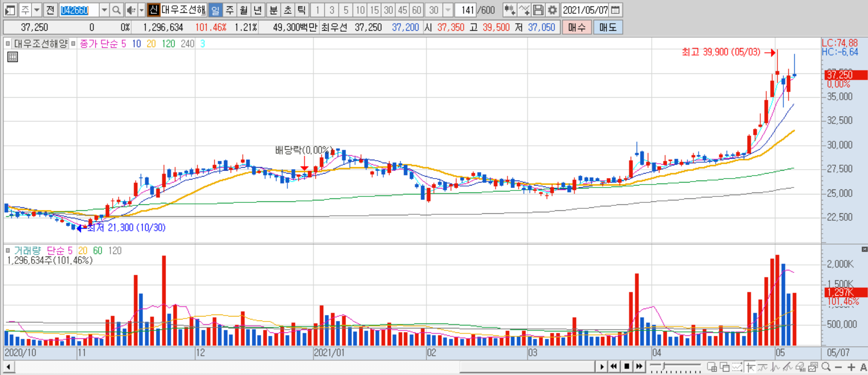
Task: Click the add line indicator icon
Action: pos(523,10)
